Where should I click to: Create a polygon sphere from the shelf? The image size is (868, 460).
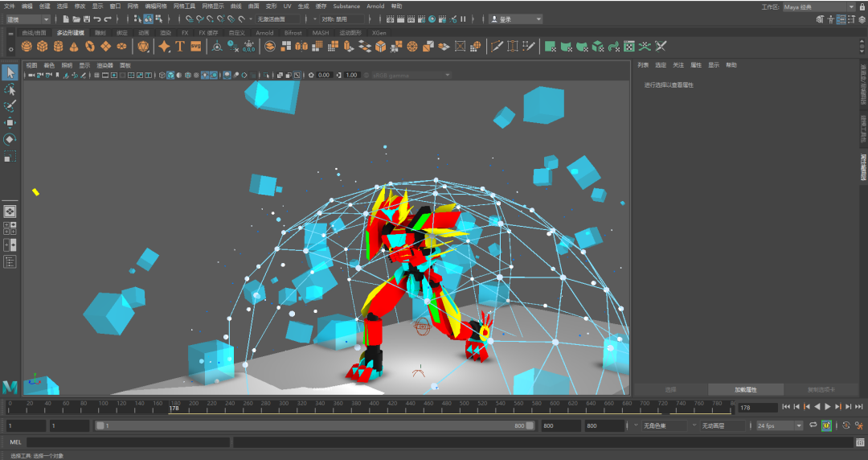27,47
